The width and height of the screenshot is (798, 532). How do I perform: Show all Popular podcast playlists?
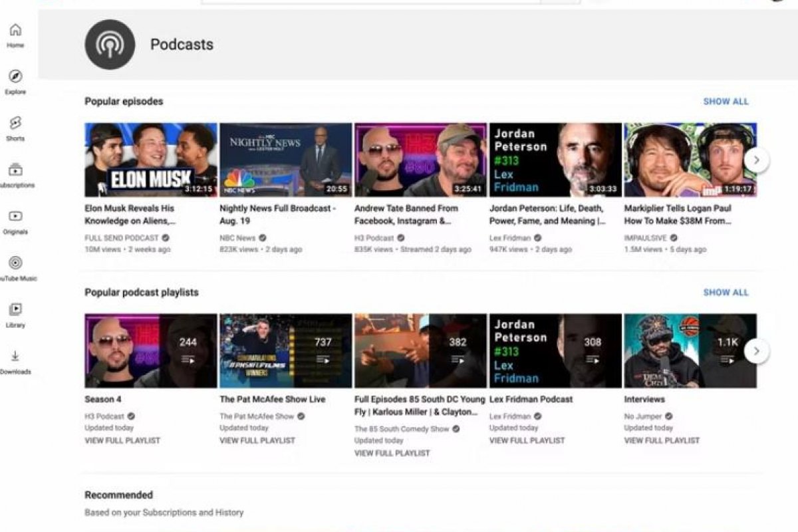coord(728,292)
